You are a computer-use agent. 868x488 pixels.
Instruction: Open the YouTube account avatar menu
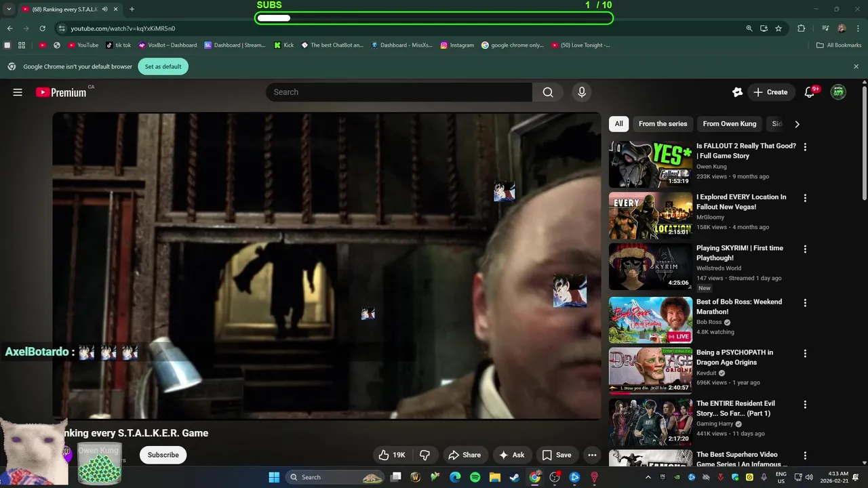(839, 92)
